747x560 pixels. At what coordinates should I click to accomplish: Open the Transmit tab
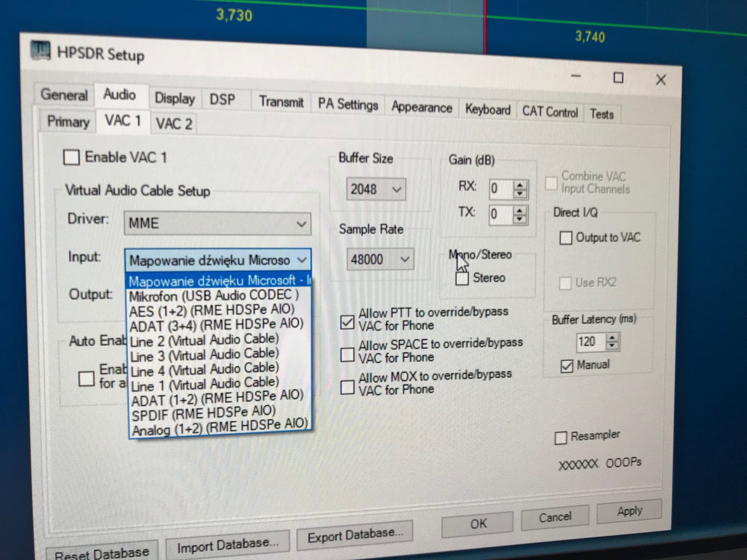pos(281,101)
